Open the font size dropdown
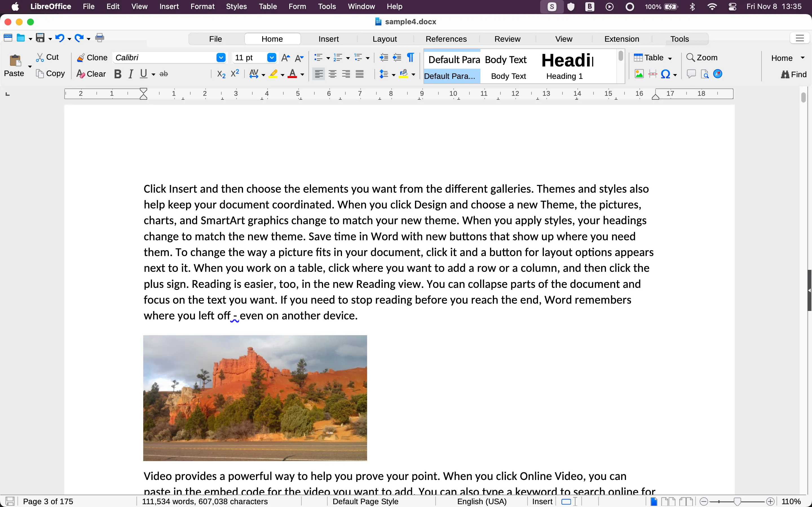 (272, 57)
